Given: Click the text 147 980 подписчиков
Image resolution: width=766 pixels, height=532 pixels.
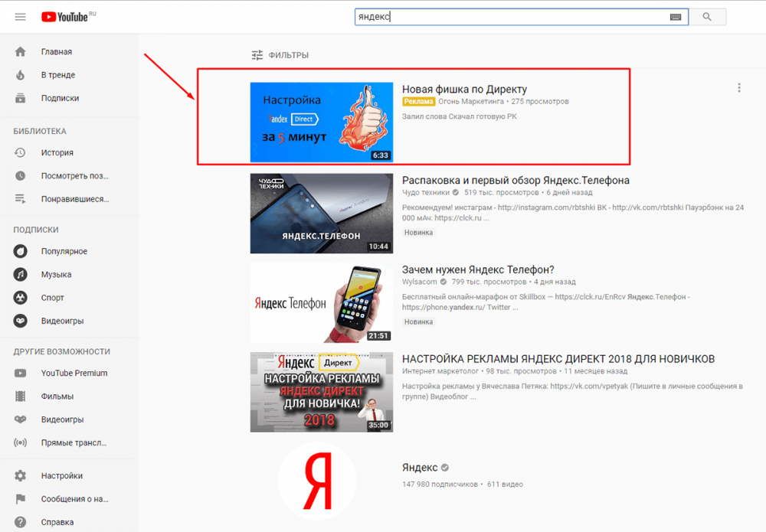Looking at the screenshot, I should tap(440, 485).
